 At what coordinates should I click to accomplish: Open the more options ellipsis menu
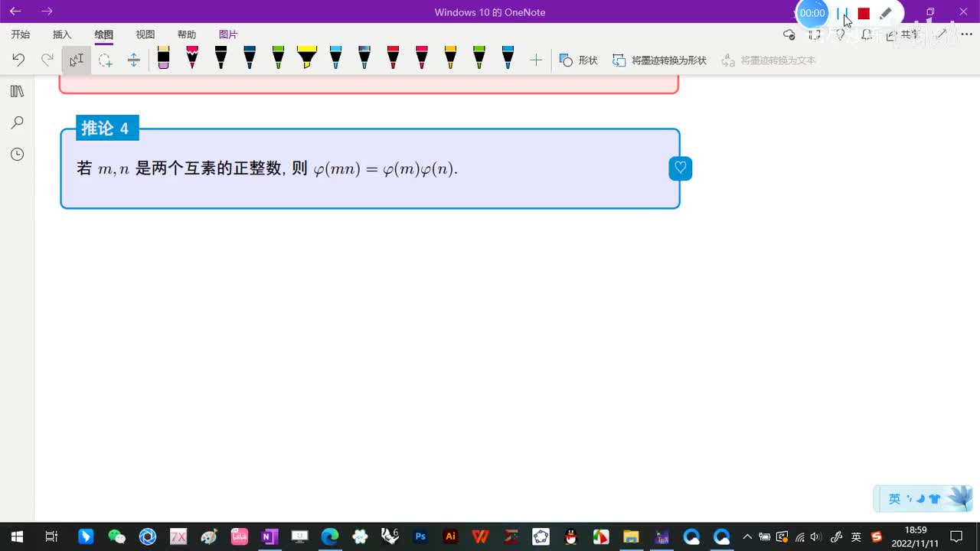pyautogui.click(x=966, y=34)
